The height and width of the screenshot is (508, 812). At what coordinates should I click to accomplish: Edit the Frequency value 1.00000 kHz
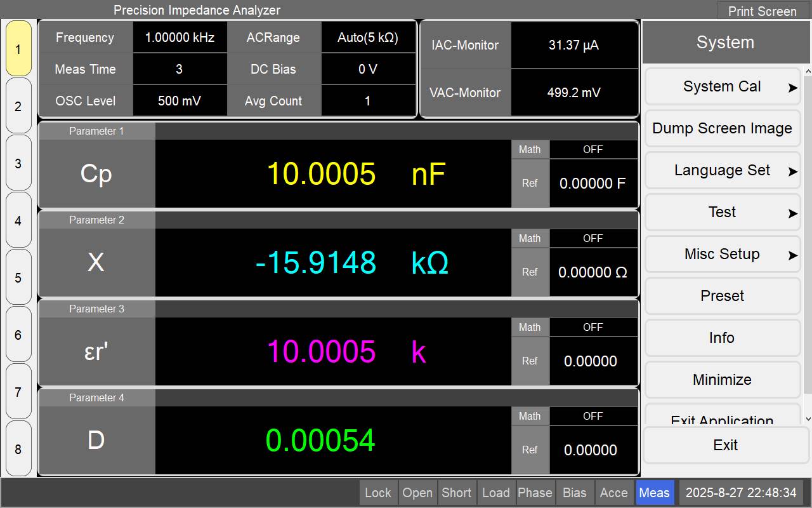coord(180,37)
